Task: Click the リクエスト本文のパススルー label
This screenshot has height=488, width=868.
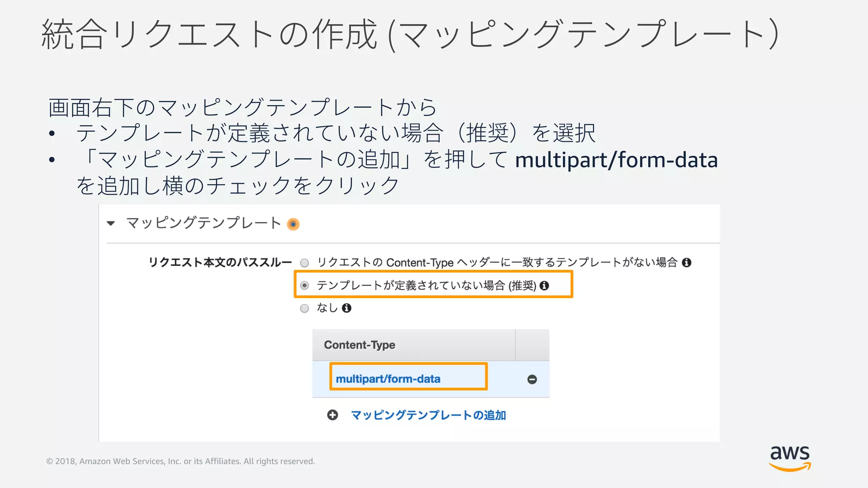Action: (220, 262)
